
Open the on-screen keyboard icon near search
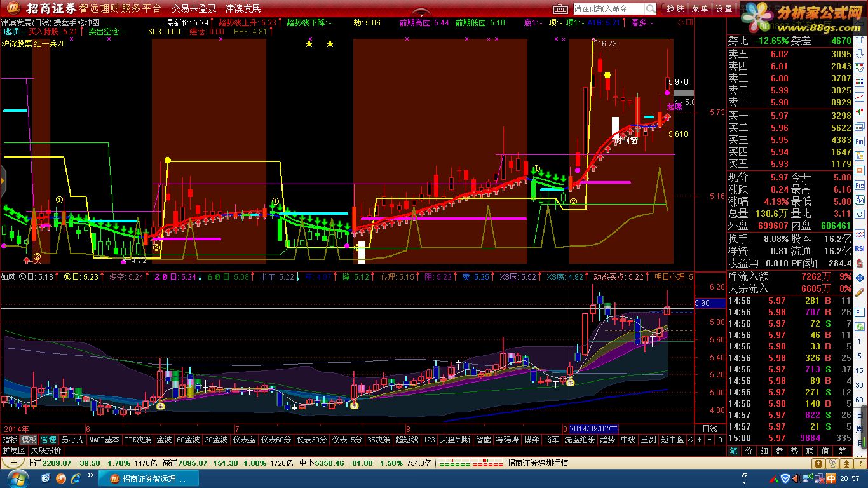[x=560, y=9]
